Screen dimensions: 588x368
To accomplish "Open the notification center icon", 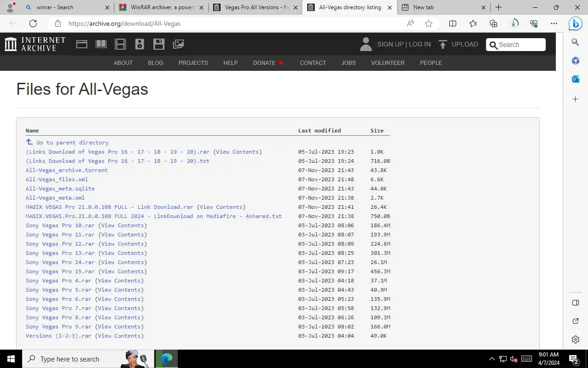I will point(574,359).
